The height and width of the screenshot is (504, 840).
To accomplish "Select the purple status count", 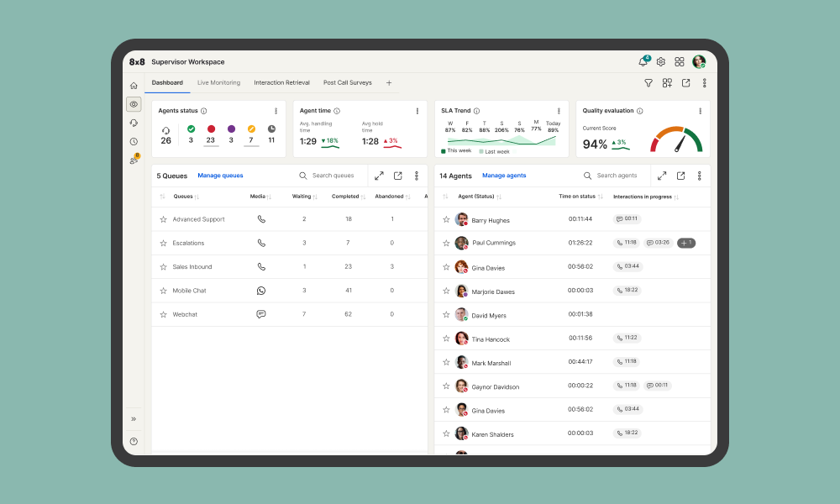I will click(x=231, y=134).
